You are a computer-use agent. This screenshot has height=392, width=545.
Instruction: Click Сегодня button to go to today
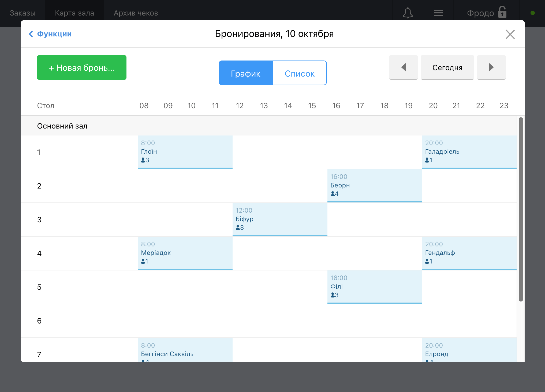(447, 67)
